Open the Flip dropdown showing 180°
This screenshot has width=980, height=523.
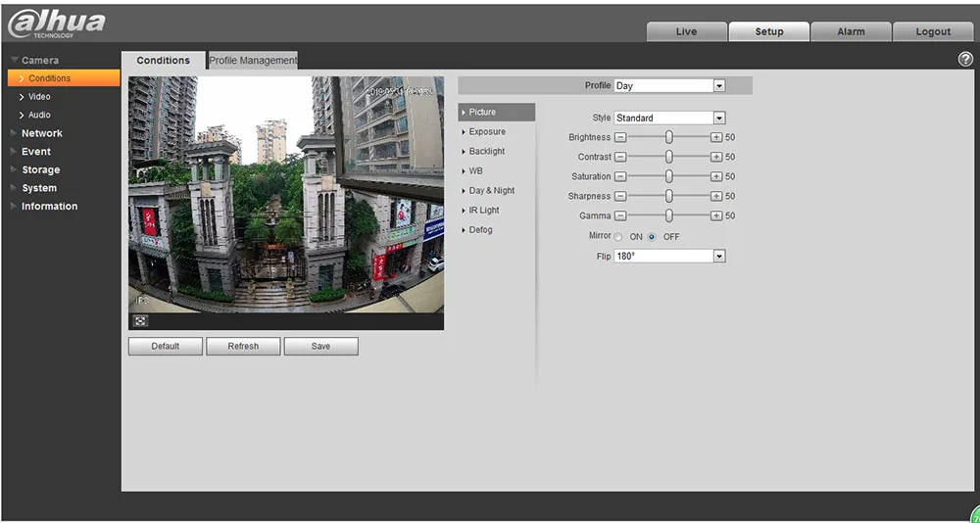[x=669, y=257]
